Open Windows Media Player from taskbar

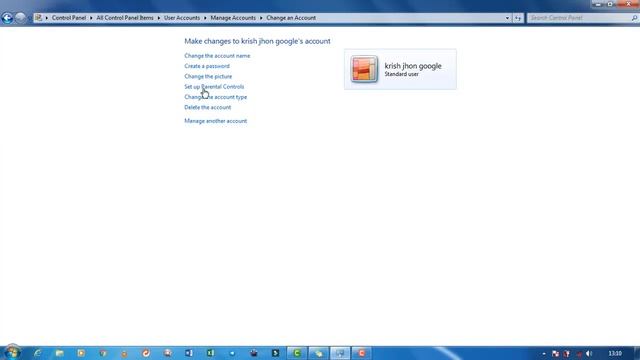pos(81,353)
